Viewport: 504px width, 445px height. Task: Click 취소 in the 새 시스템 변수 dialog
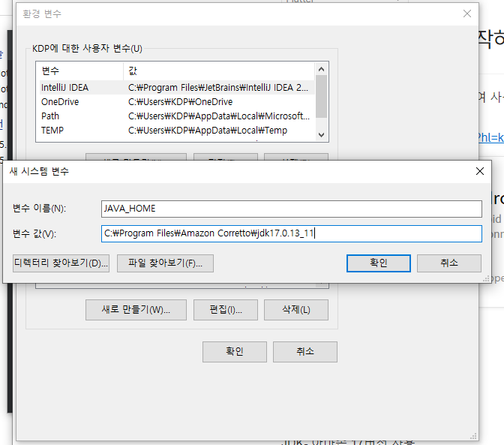449,263
